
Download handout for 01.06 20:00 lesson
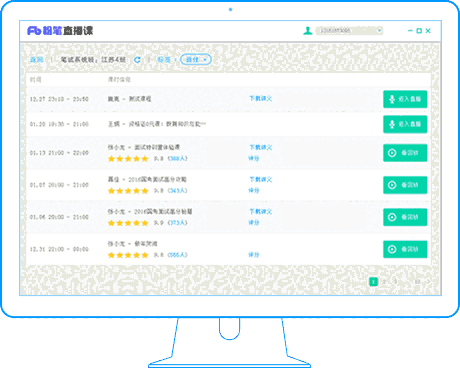pyautogui.click(x=261, y=211)
